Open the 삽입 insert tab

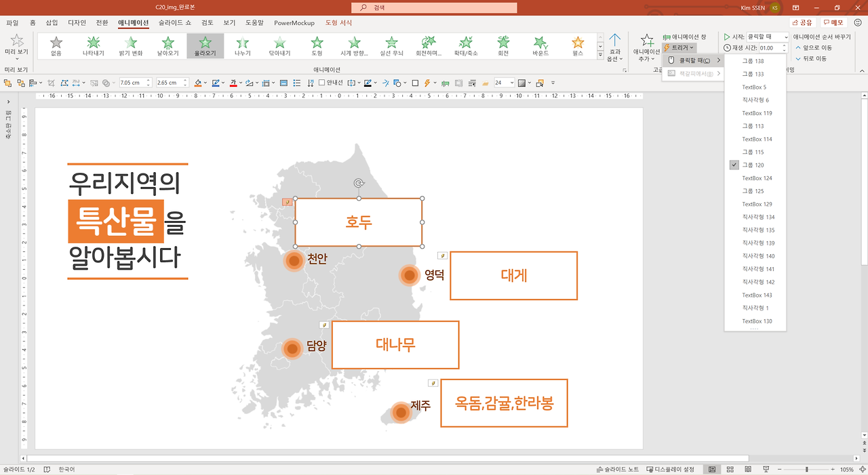[x=52, y=22]
